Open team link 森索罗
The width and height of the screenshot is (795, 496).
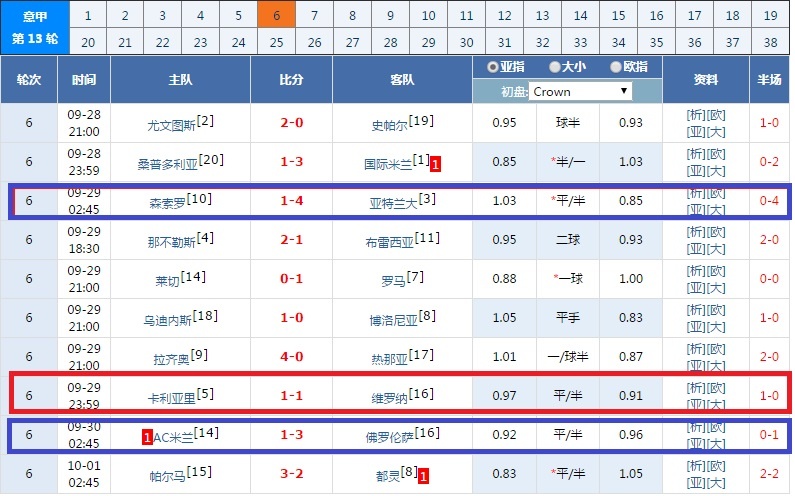coord(168,203)
